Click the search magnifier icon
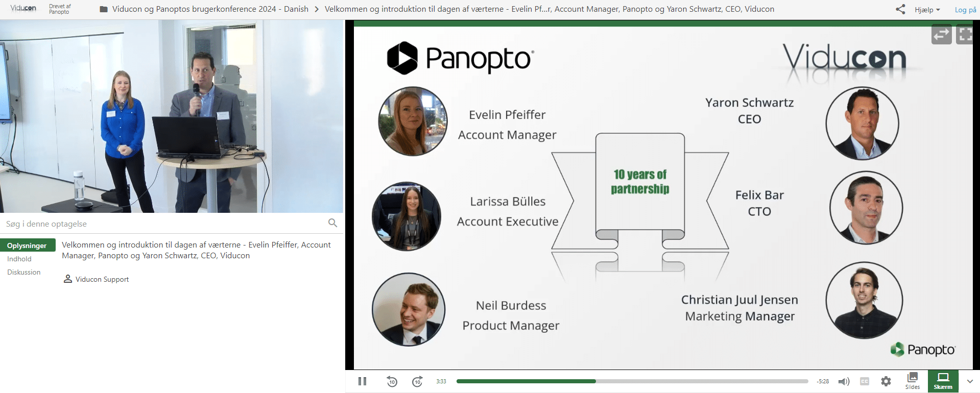980x393 pixels. coord(332,223)
